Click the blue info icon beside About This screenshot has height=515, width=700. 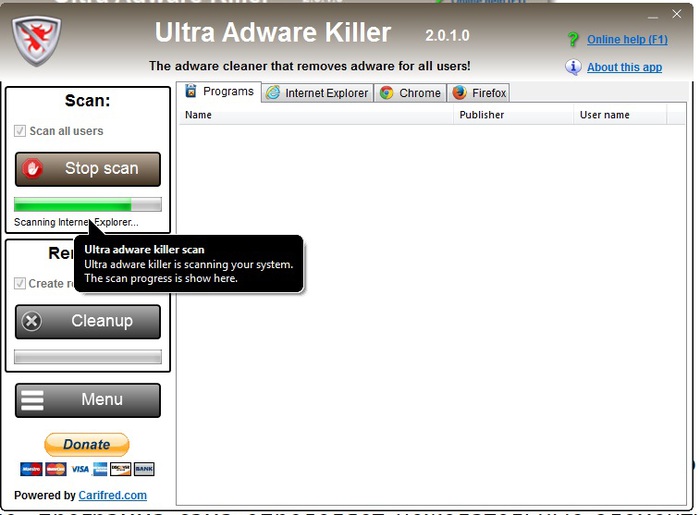pyautogui.click(x=573, y=67)
